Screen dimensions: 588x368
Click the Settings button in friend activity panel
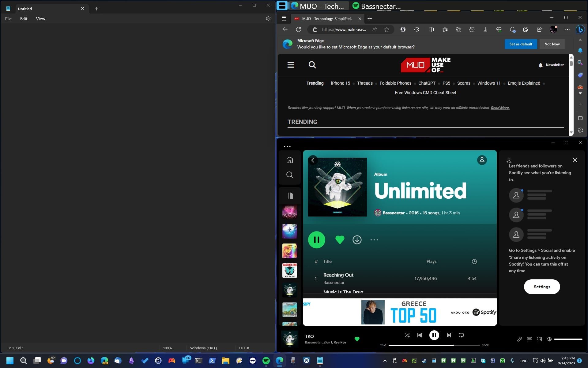click(542, 286)
